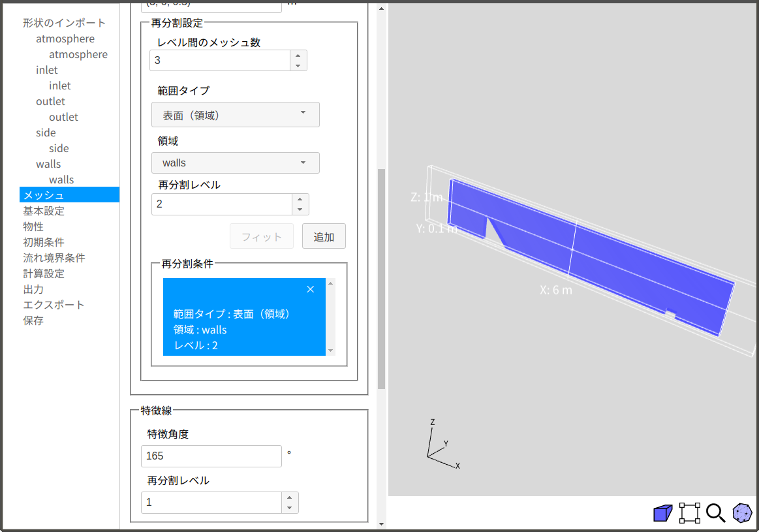Click the magnifier zoom icon
The image size is (759, 532).
click(715, 513)
